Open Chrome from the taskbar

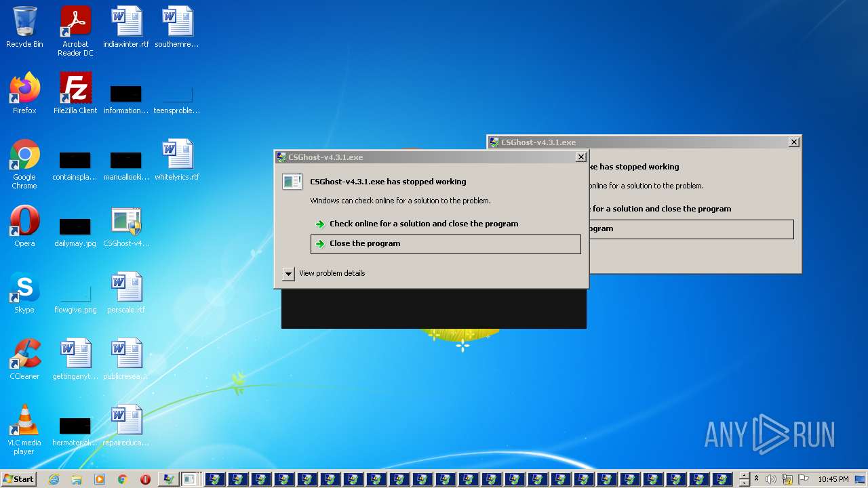(123, 479)
